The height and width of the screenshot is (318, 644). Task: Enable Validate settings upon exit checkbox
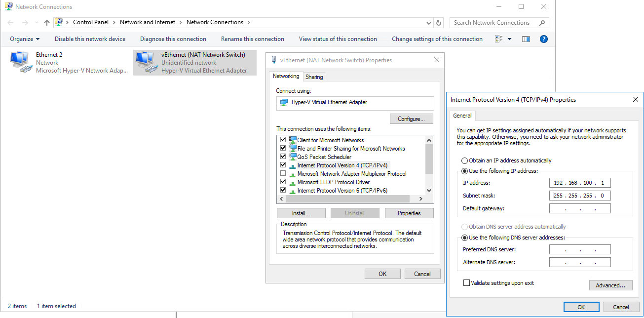tap(466, 283)
